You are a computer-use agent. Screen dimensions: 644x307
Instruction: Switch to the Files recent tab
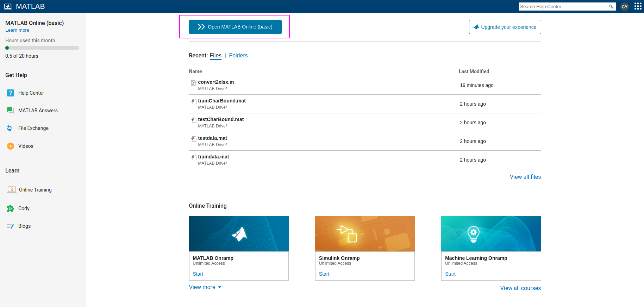click(215, 56)
